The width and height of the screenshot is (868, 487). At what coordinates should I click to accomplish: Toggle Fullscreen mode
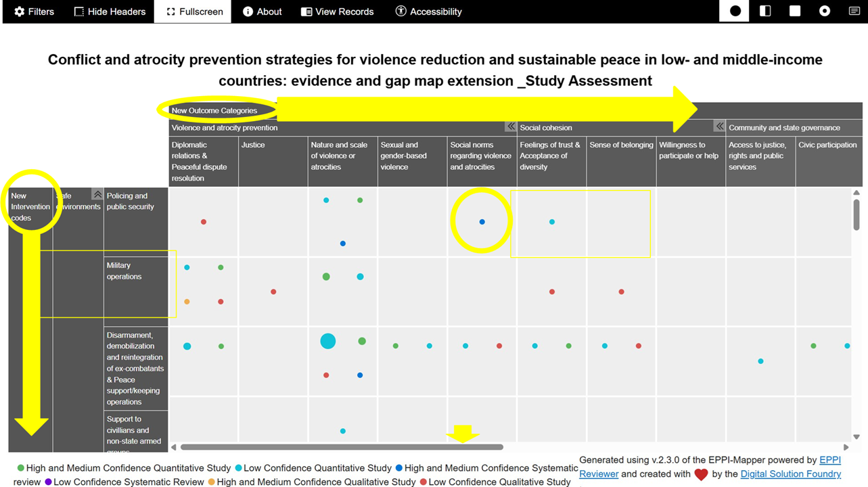(x=193, y=11)
